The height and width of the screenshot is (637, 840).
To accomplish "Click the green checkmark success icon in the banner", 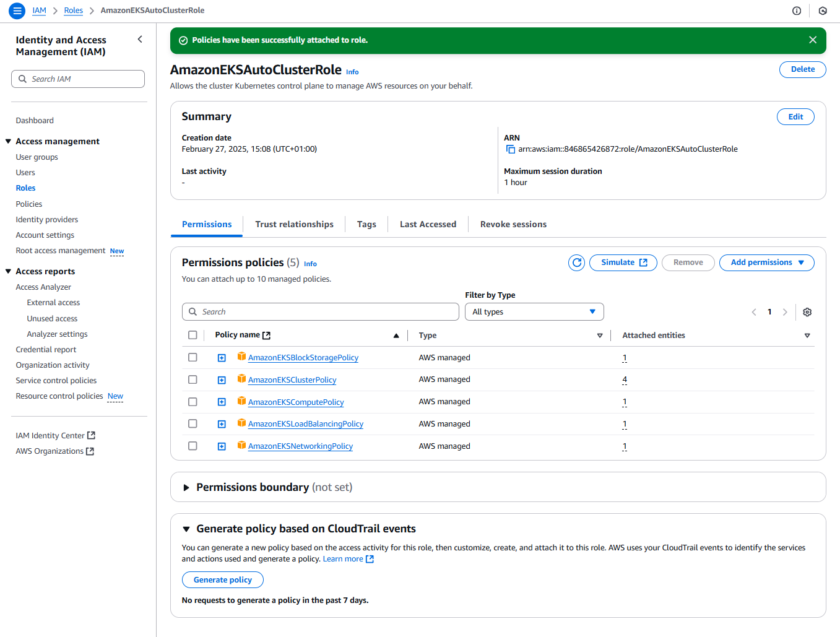I will coord(183,40).
